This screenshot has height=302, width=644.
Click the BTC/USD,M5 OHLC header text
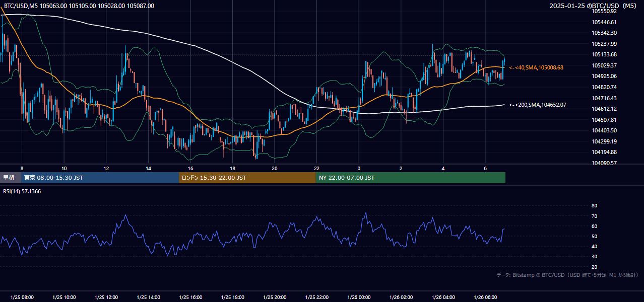tap(79, 6)
